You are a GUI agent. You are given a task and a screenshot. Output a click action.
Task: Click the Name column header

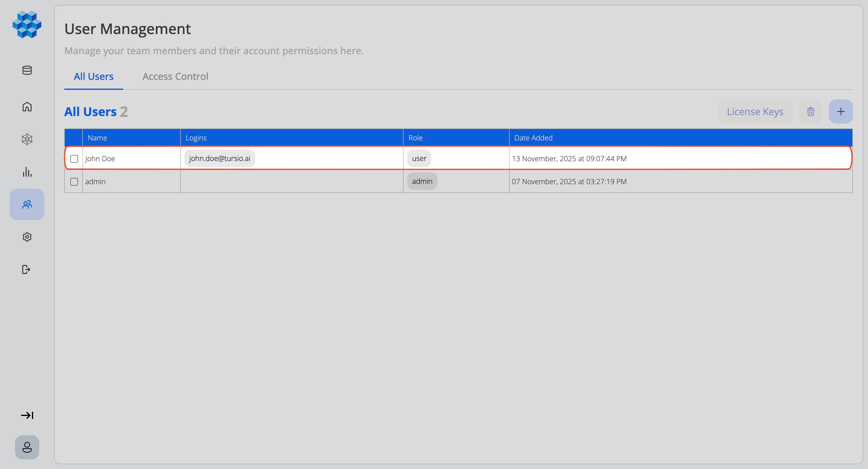pyautogui.click(x=97, y=138)
